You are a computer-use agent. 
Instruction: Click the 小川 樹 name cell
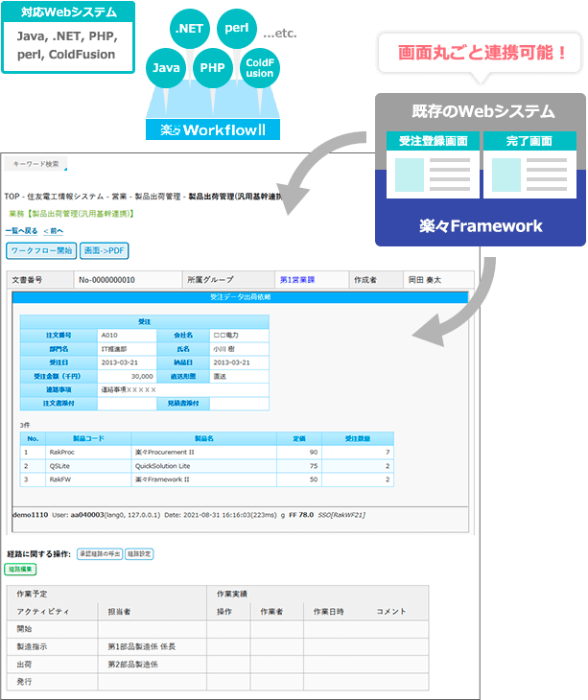tap(239, 349)
